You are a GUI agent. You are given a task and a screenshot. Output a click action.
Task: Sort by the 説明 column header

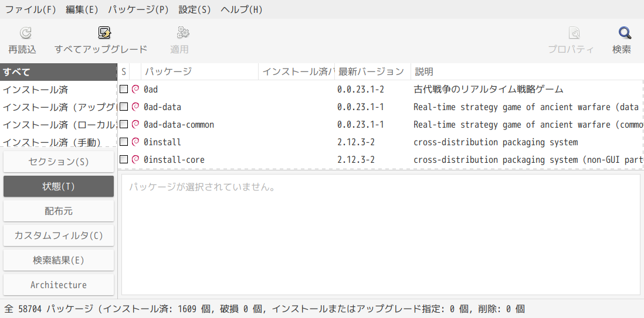[527, 72]
